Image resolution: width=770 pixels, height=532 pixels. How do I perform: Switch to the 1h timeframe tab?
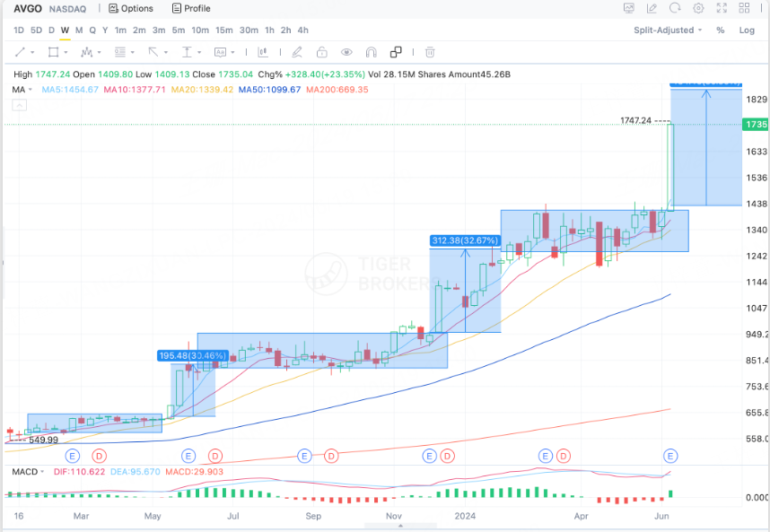tap(269, 30)
